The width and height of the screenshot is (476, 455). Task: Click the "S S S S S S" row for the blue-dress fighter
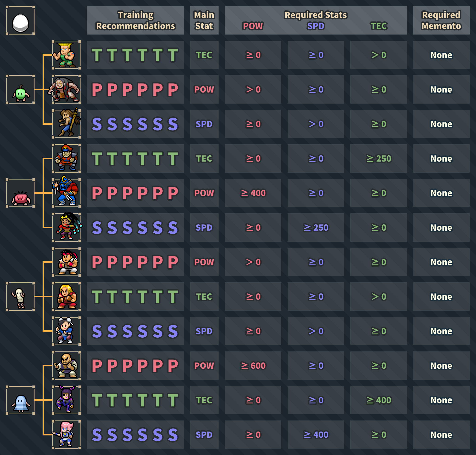tap(135, 331)
